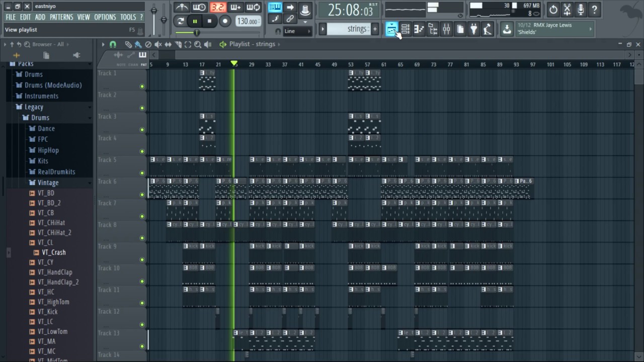Open the mixer view
Viewport: 644px width, 362px height.
tap(446, 29)
